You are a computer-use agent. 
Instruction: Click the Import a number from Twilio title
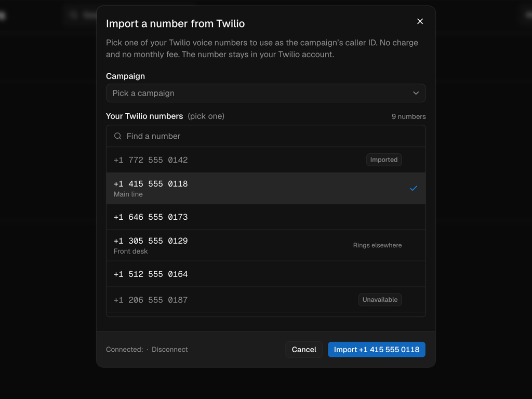pyautogui.click(x=176, y=23)
